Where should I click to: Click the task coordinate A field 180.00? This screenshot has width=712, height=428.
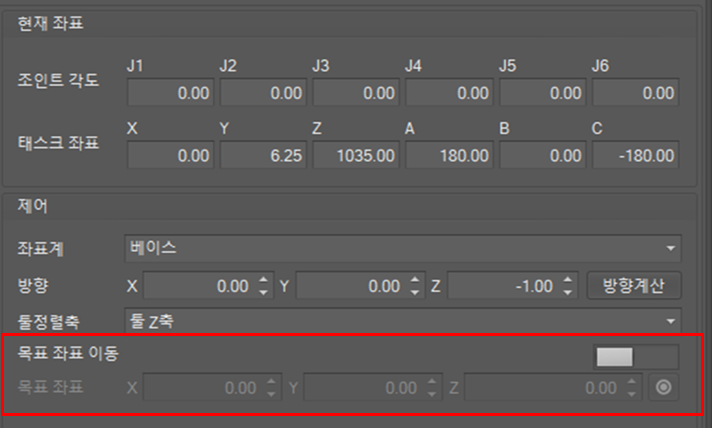tap(450, 155)
